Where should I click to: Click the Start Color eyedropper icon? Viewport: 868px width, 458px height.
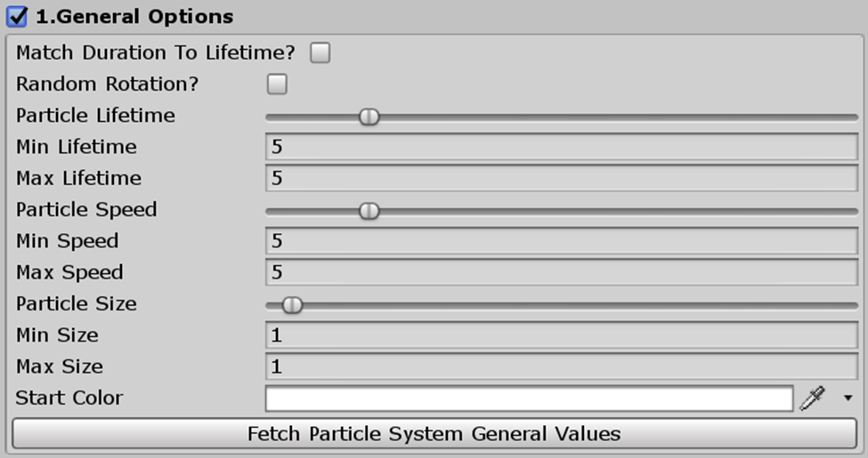[x=812, y=398]
